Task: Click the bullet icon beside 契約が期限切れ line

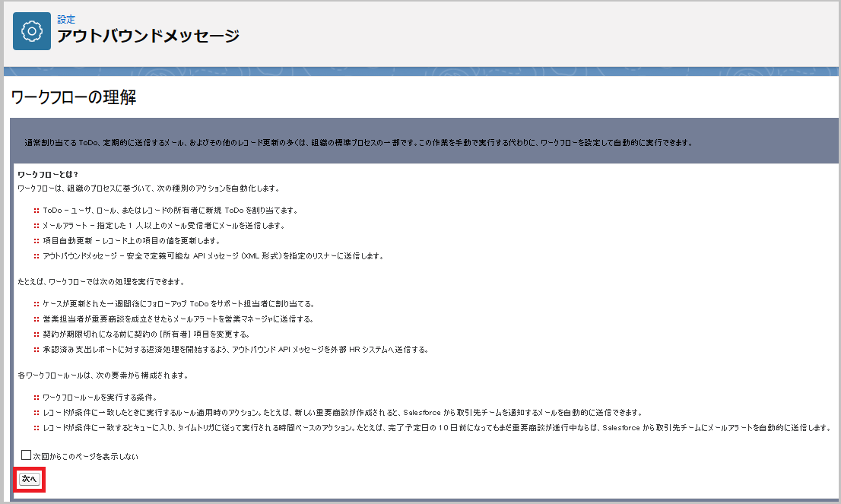Action: click(x=36, y=334)
